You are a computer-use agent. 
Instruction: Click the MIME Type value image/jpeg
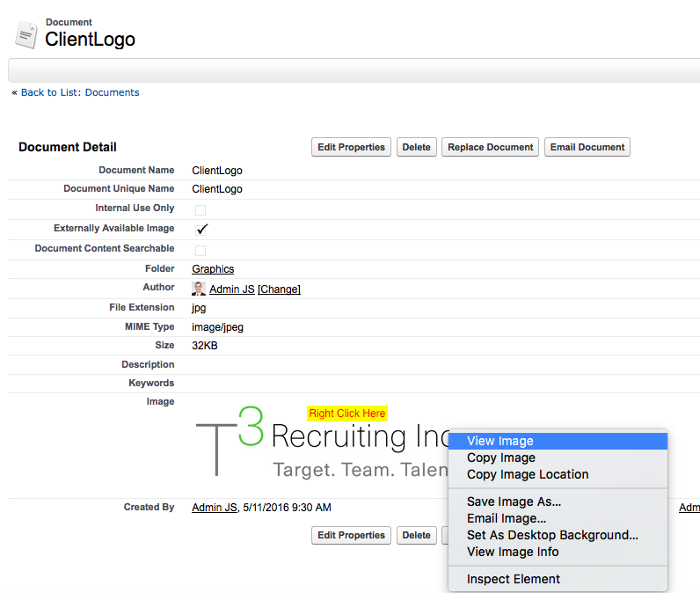coord(217,327)
